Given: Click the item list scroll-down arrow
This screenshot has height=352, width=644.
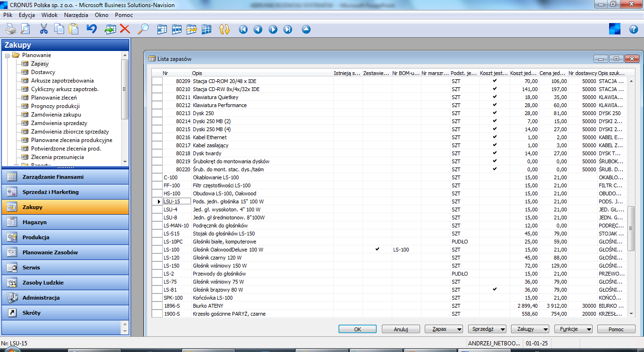Looking at the screenshot, I should 631,313.
